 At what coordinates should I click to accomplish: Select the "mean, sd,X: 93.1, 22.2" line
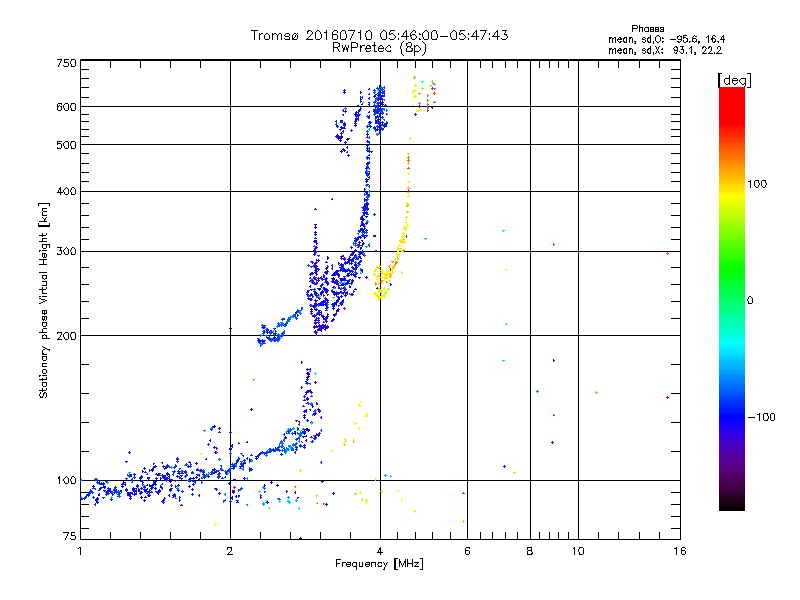tap(665, 51)
